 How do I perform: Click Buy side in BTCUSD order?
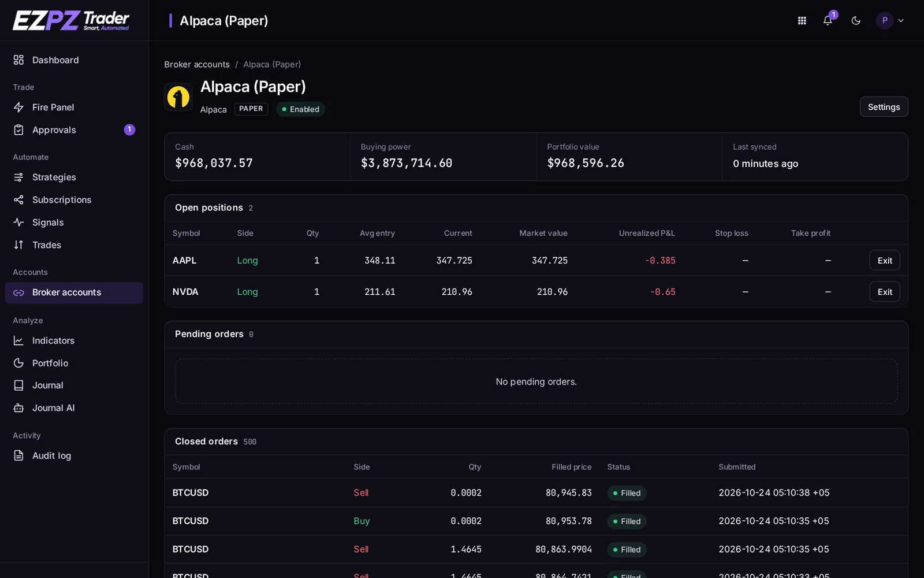362,521
